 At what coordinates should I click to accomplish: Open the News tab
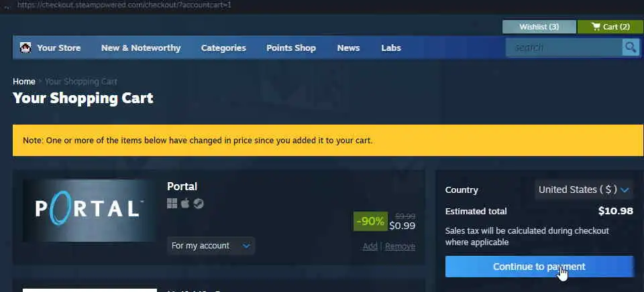click(x=348, y=48)
